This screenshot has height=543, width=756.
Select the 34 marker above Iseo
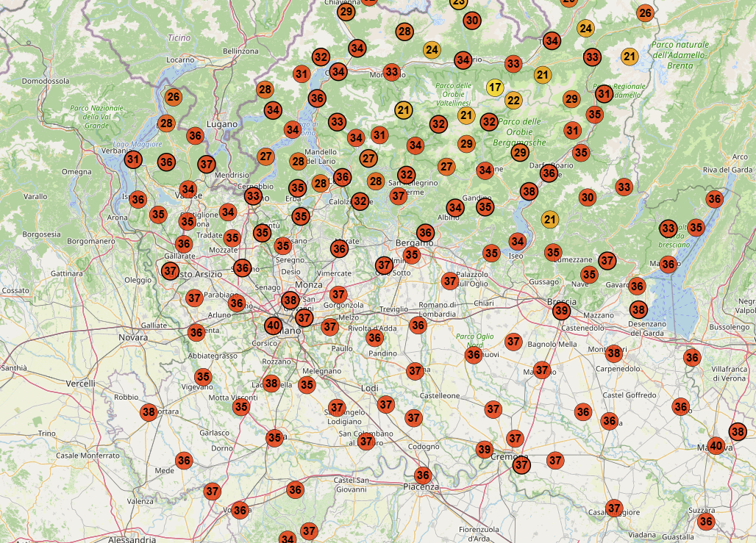coord(517,242)
